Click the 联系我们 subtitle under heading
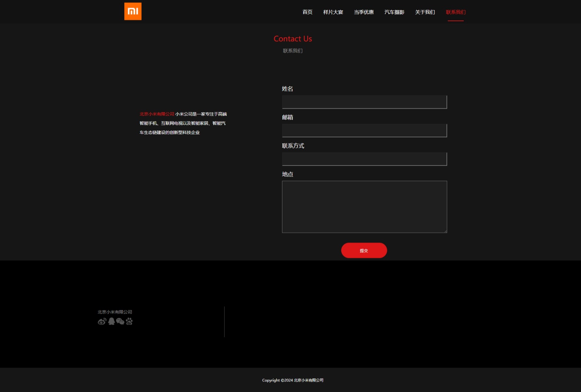This screenshot has height=392, width=581. tap(293, 51)
